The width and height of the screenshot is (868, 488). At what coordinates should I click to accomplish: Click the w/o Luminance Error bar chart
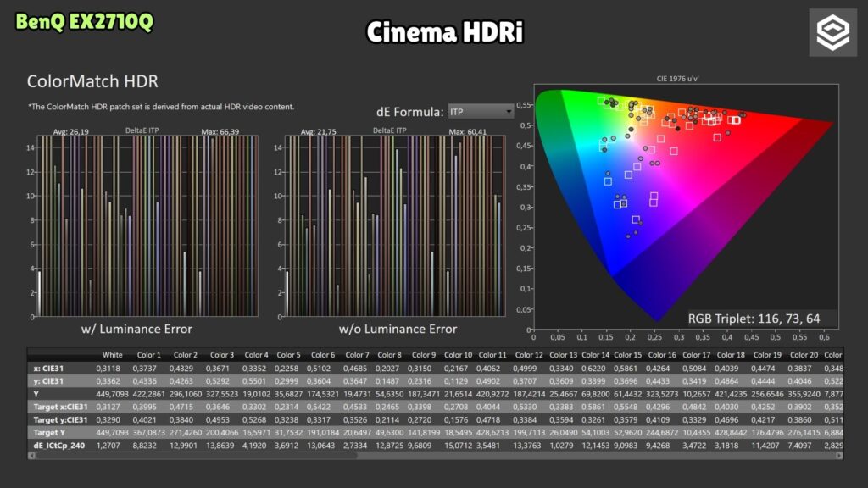click(x=394, y=225)
